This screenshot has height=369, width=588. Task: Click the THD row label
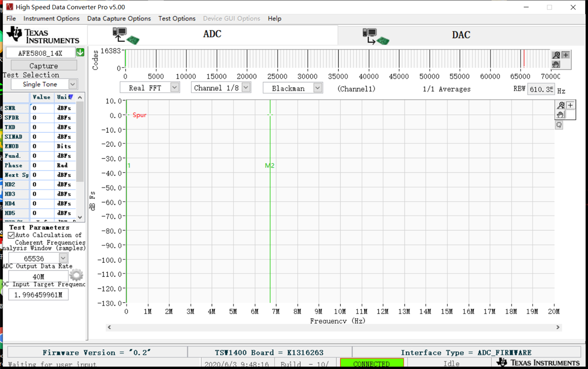click(x=10, y=128)
